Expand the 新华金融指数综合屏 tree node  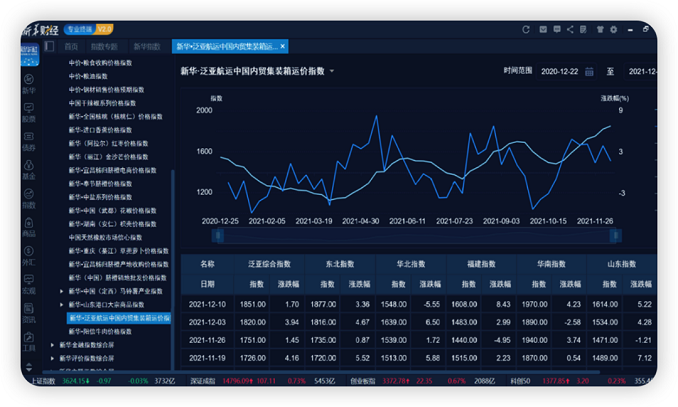52,344
